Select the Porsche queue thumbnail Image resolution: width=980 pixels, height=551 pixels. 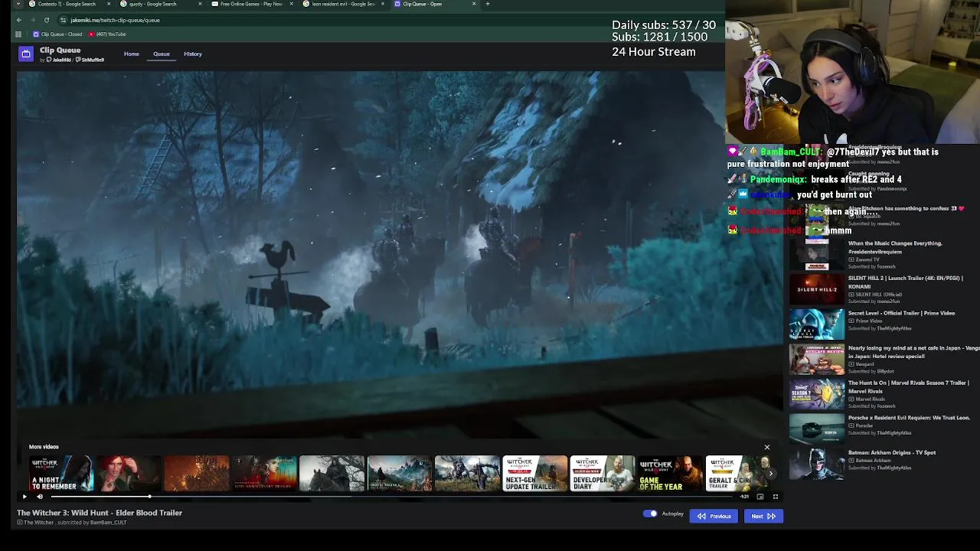click(x=817, y=429)
